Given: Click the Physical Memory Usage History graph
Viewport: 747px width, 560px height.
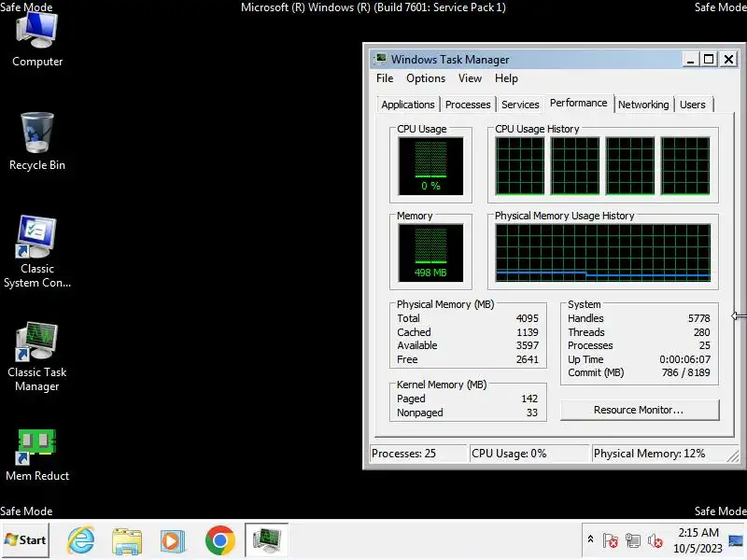Looking at the screenshot, I should tap(602, 252).
